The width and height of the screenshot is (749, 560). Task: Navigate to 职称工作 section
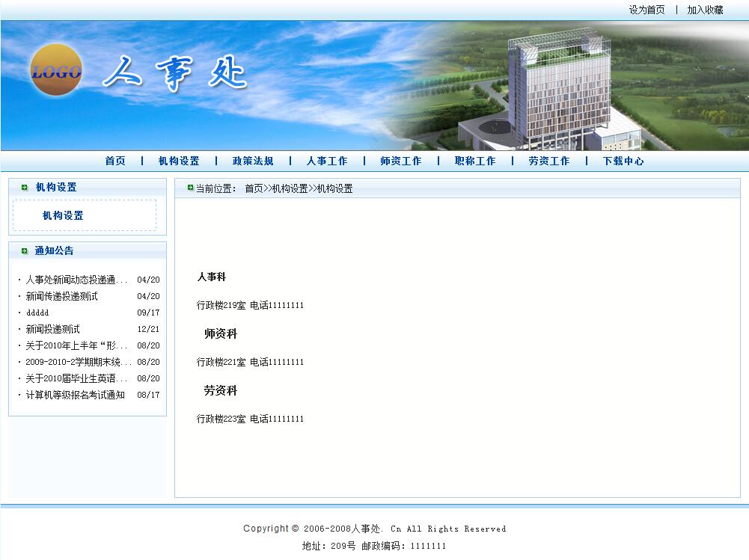click(475, 161)
